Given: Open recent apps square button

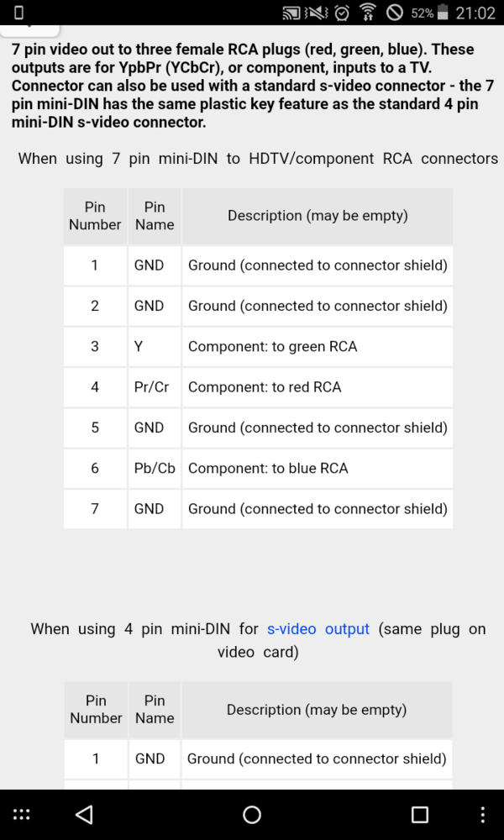Looking at the screenshot, I should coord(419,814).
